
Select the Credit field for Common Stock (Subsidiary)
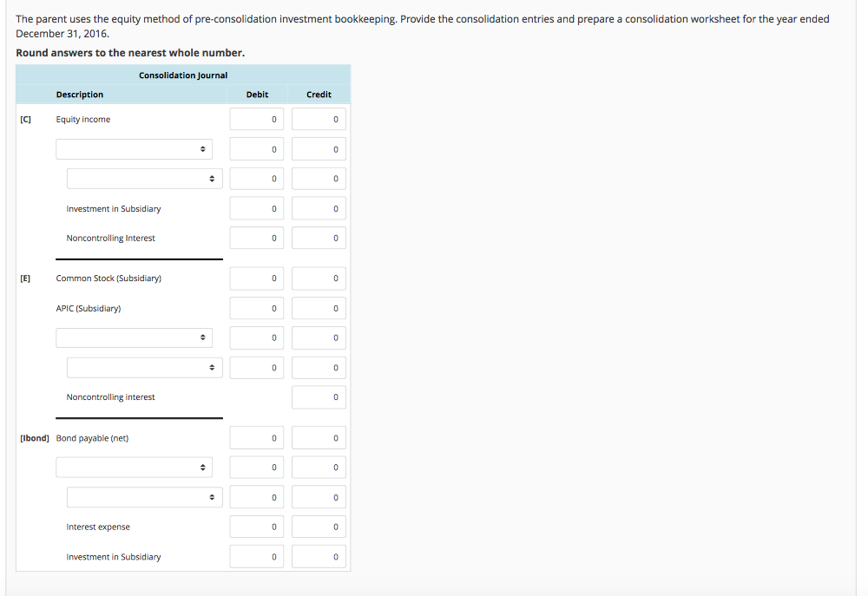pos(319,278)
